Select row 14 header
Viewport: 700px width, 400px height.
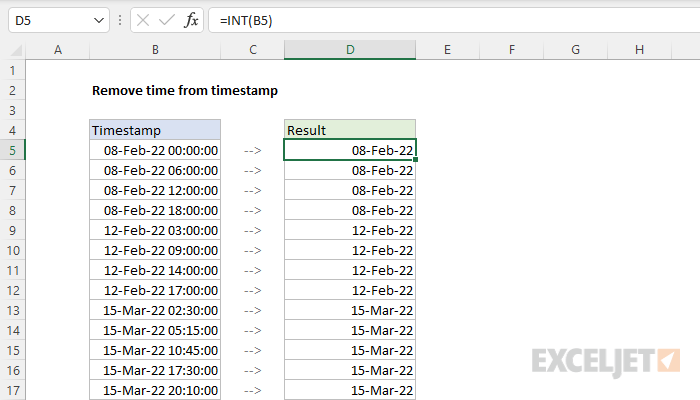coord(12,330)
